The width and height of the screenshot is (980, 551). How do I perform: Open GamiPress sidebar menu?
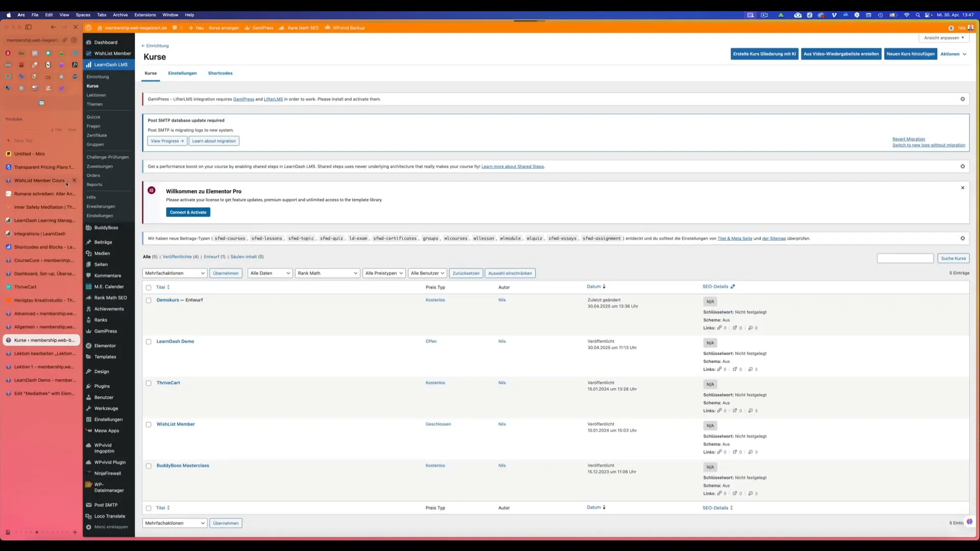click(x=106, y=331)
